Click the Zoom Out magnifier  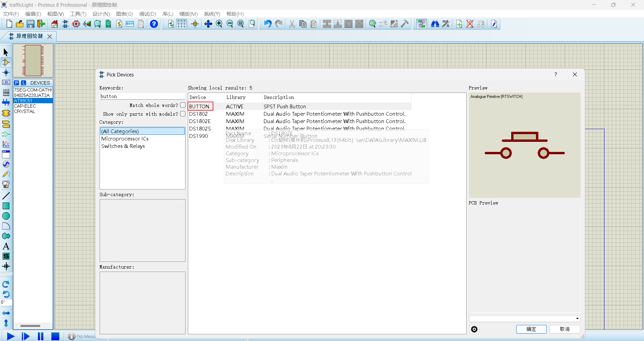pyautogui.click(x=230, y=24)
